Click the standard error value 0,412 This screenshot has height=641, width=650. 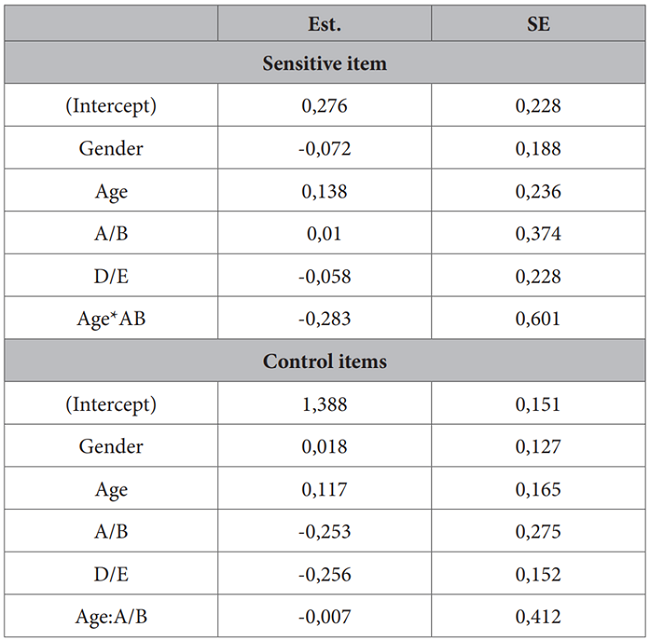[538, 616]
